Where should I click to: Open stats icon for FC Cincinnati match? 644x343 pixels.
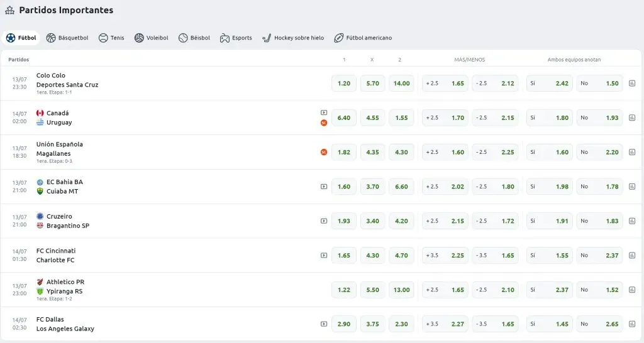(632, 255)
